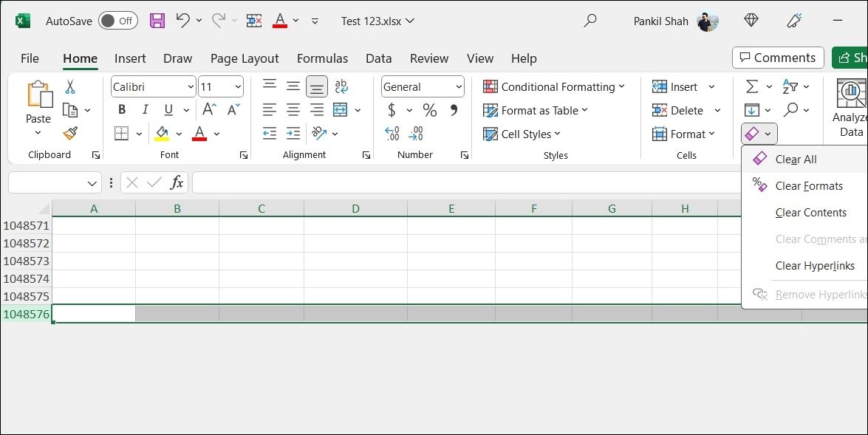This screenshot has height=435, width=868.
Task: Click the Comma Style icon
Action: coord(453,109)
